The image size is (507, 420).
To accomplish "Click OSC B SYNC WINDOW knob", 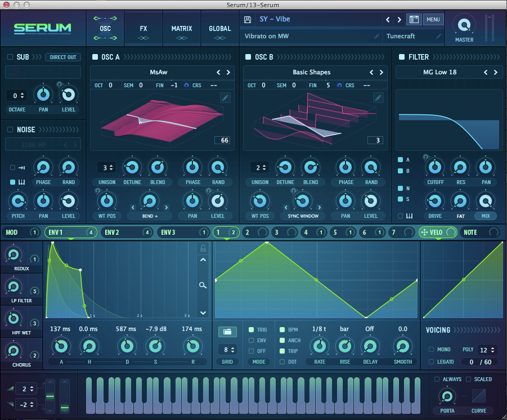I will click(x=303, y=201).
